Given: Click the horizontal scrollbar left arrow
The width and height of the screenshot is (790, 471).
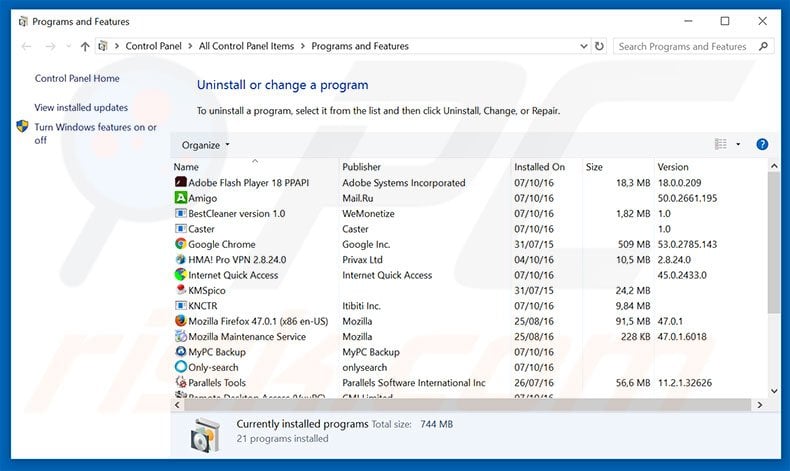Looking at the screenshot, I should [x=177, y=405].
